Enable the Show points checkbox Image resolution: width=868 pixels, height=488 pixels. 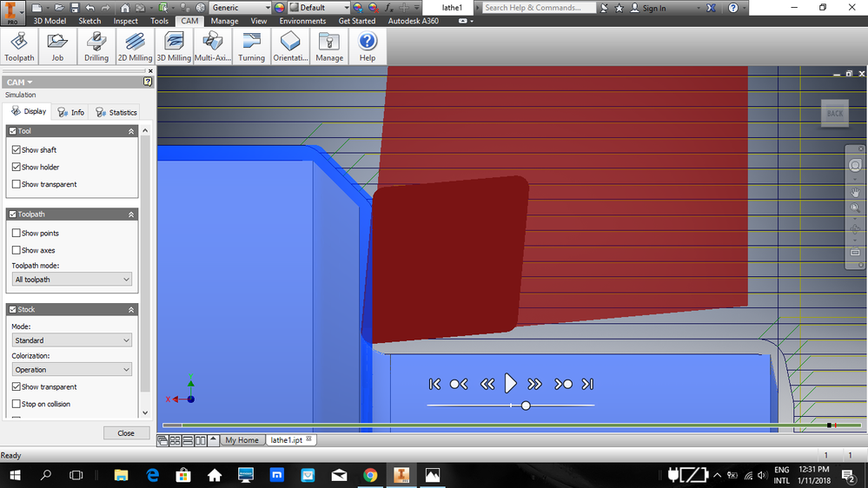click(x=16, y=233)
